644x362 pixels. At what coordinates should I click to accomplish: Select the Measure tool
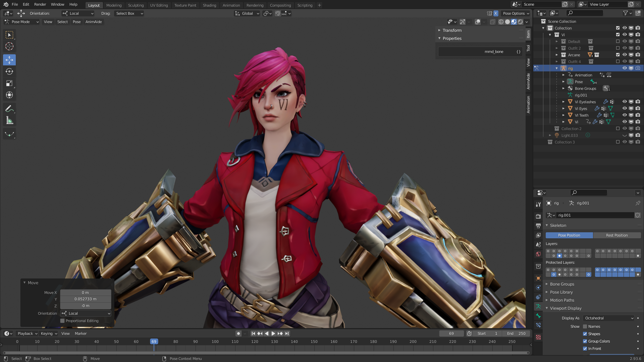[x=9, y=121]
